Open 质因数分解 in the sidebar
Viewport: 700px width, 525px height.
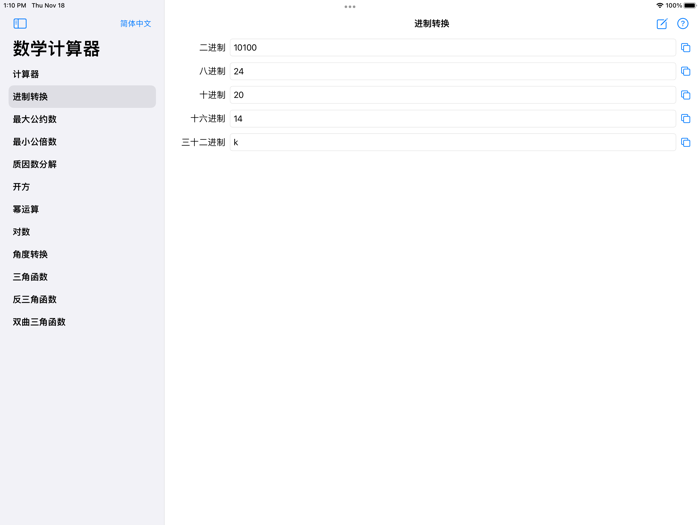click(82, 164)
